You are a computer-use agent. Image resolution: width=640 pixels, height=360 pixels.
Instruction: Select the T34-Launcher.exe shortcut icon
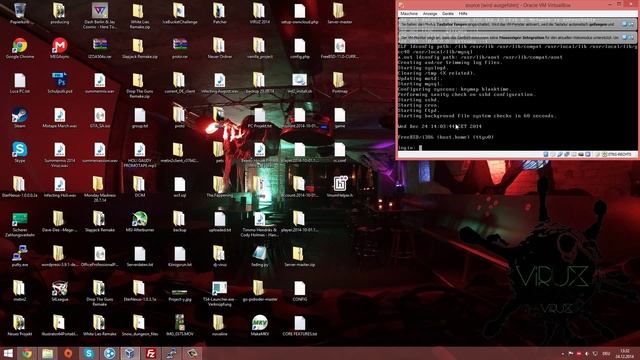[220, 294]
